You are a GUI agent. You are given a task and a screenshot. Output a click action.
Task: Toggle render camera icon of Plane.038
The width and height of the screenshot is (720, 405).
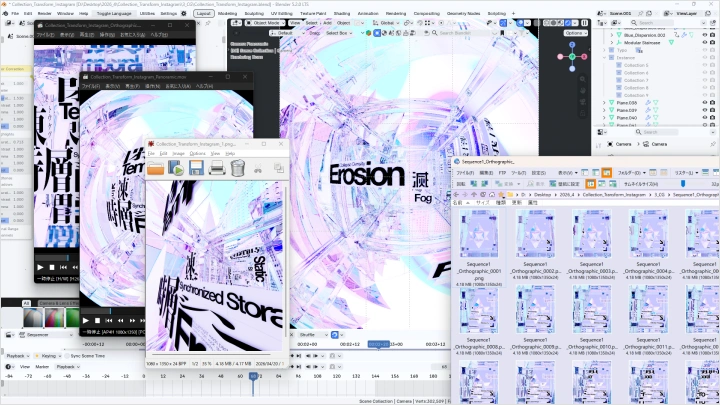(712, 103)
